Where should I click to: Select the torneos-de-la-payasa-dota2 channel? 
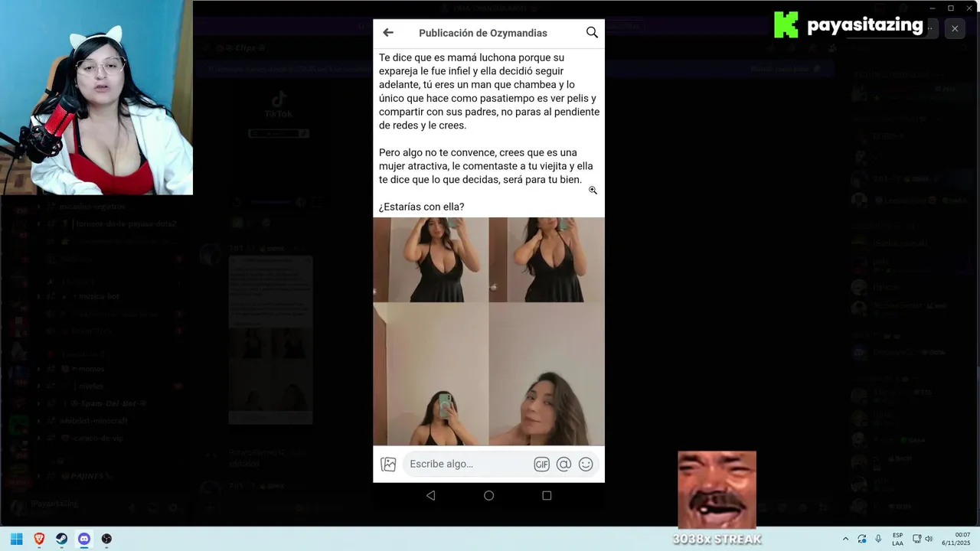pyautogui.click(x=125, y=223)
